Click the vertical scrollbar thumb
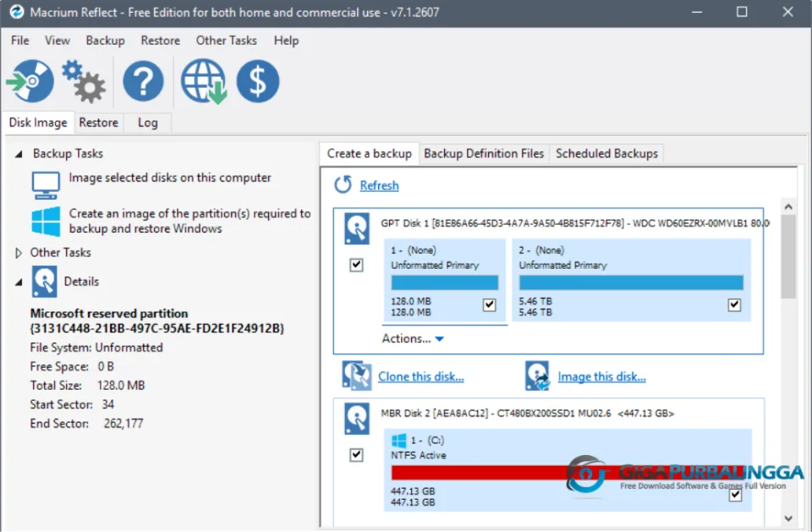The width and height of the screenshot is (812, 532). (x=788, y=257)
